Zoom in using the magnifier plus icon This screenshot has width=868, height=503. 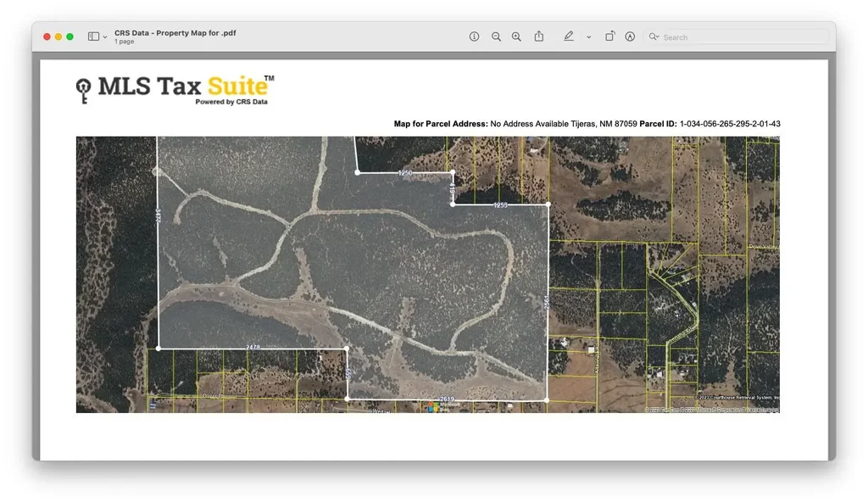click(x=516, y=36)
